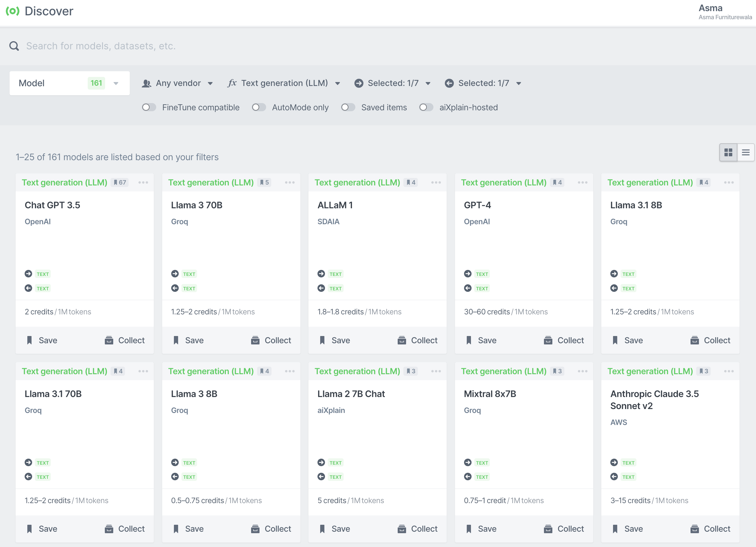Click the input arrow icon on Mixtral 8x7B card
The image size is (756, 547).
click(468, 463)
